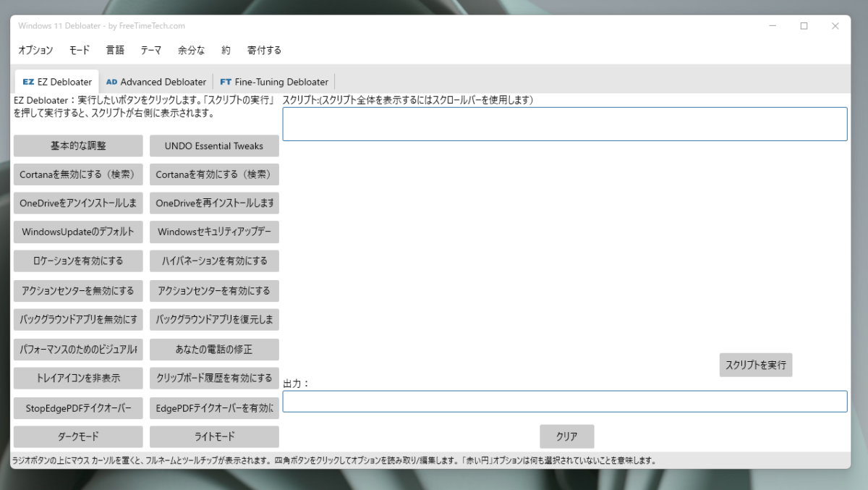Focus the 出力 output field
This screenshot has width=868, height=490.
pos(565,402)
